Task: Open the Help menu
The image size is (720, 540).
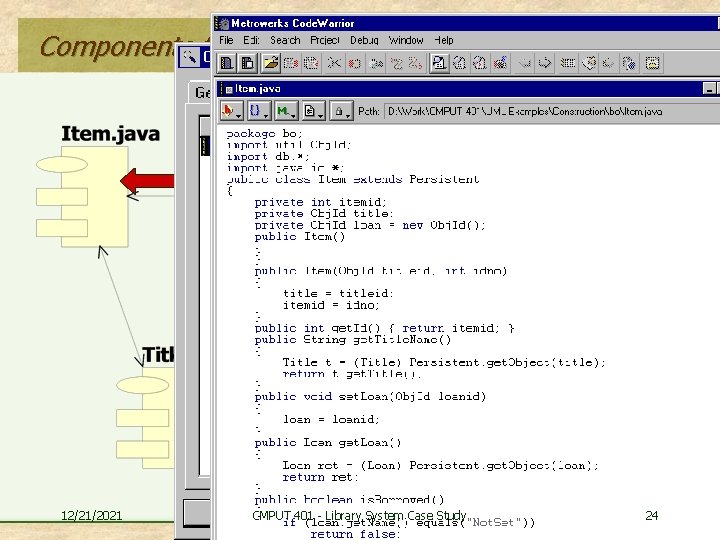Action: coord(444,40)
